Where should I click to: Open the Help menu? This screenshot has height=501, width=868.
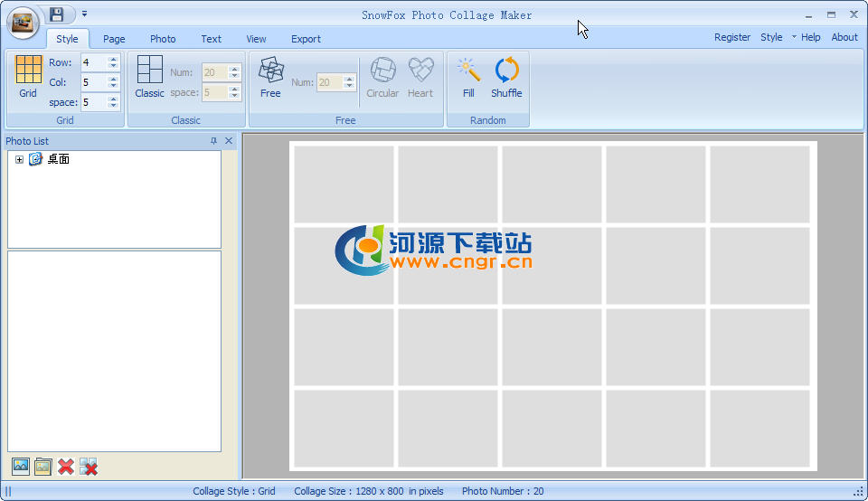pyautogui.click(x=810, y=37)
